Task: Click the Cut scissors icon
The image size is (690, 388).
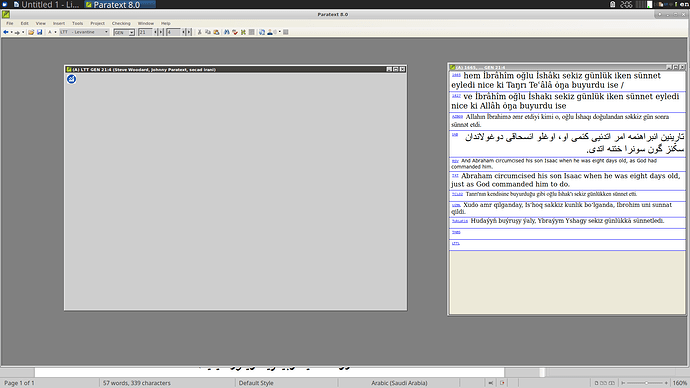Action: tap(199, 32)
